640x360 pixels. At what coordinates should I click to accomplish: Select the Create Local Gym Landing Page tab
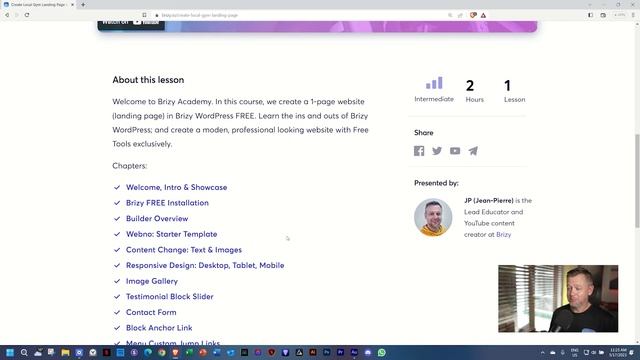pyautogui.click(x=38, y=4)
